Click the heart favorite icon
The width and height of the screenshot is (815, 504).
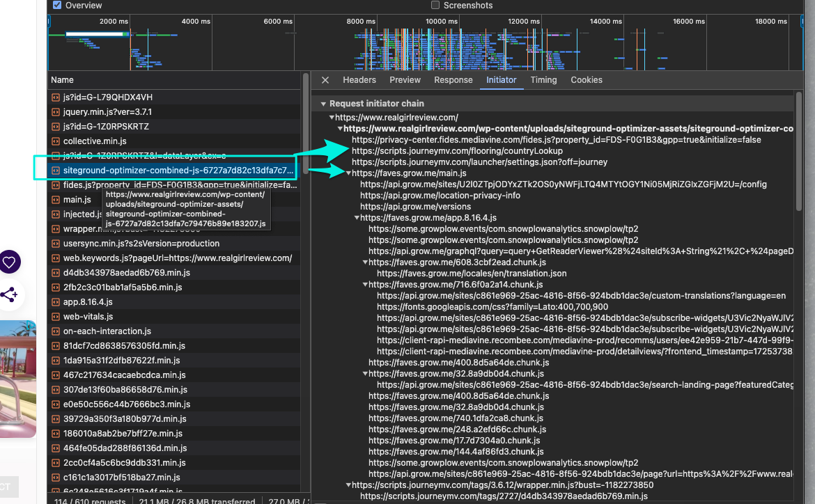click(9, 262)
